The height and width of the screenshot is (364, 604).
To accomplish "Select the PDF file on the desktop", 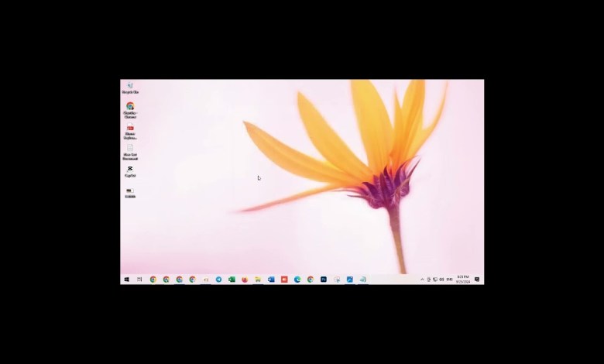I will 130,131.
